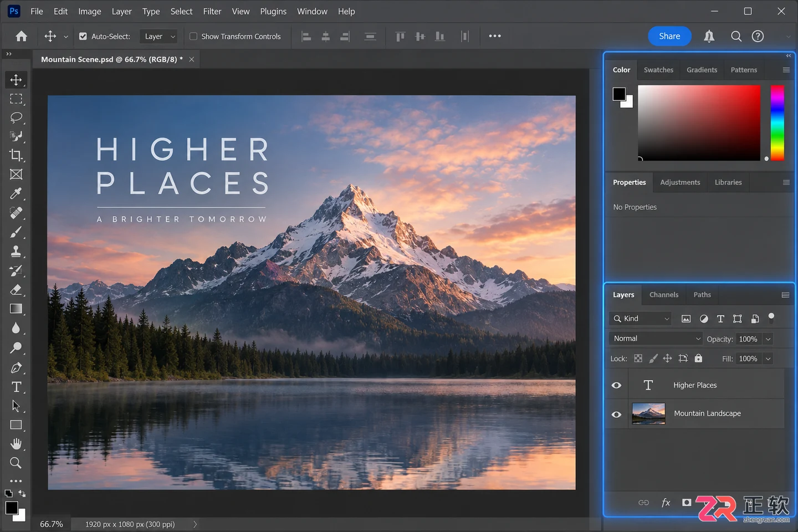The image size is (798, 532).
Task: Toggle the Auto-Select checkbox
Action: (x=83, y=37)
